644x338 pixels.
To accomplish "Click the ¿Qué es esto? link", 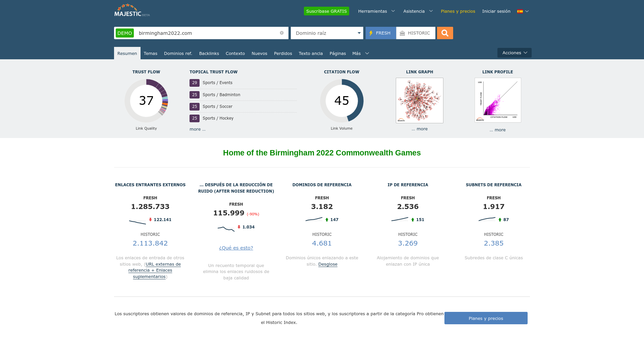I will 236,248.
